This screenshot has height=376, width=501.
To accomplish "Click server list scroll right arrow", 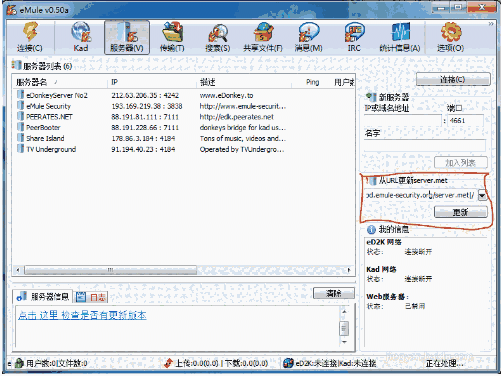I will click(x=349, y=270).
